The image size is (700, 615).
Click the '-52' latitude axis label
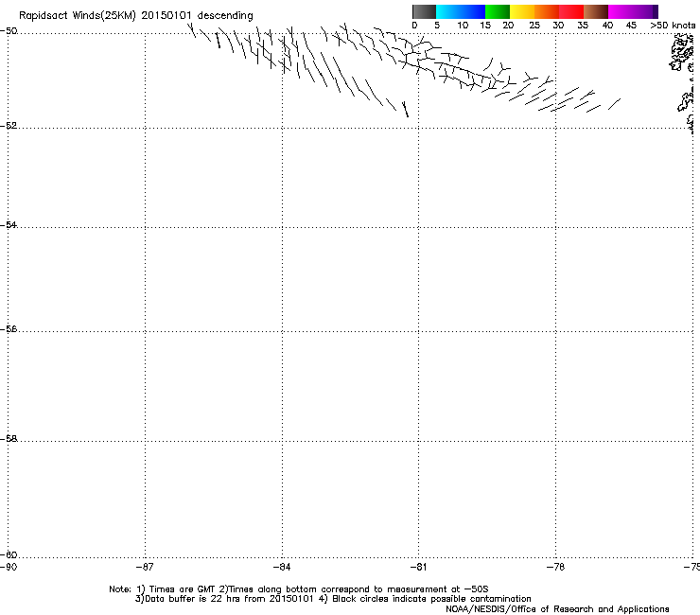point(9,126)
